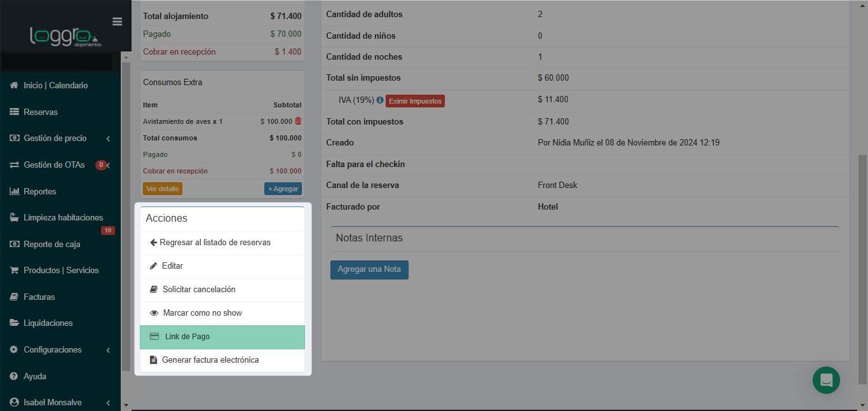Click the orange Ver detalle button
The width and height of the screenshot is (868, 411).
coord(163,189)
